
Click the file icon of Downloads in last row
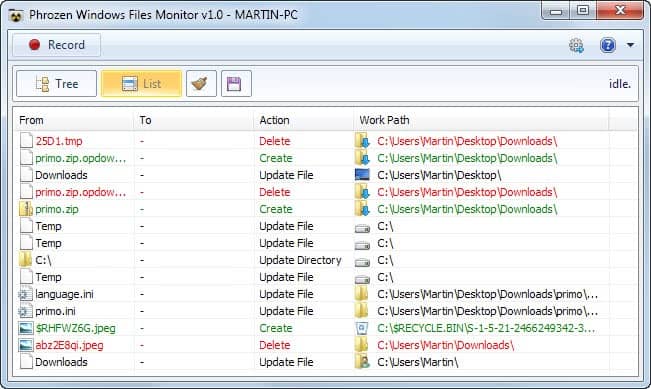tap(26, 362)
